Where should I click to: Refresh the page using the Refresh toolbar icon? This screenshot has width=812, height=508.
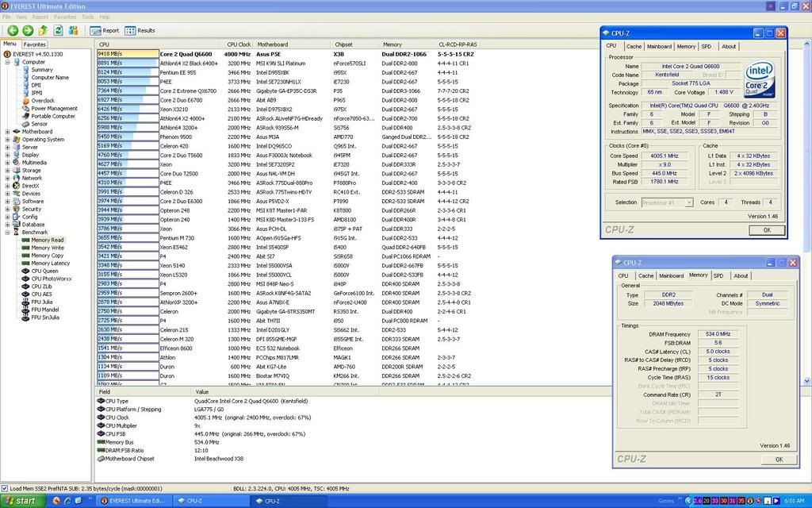(58, 31)
